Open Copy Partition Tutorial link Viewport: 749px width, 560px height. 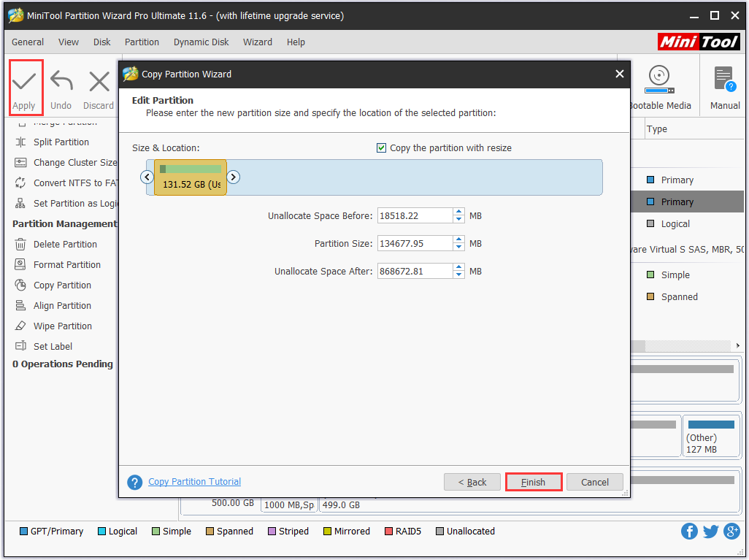click(194, 482)
